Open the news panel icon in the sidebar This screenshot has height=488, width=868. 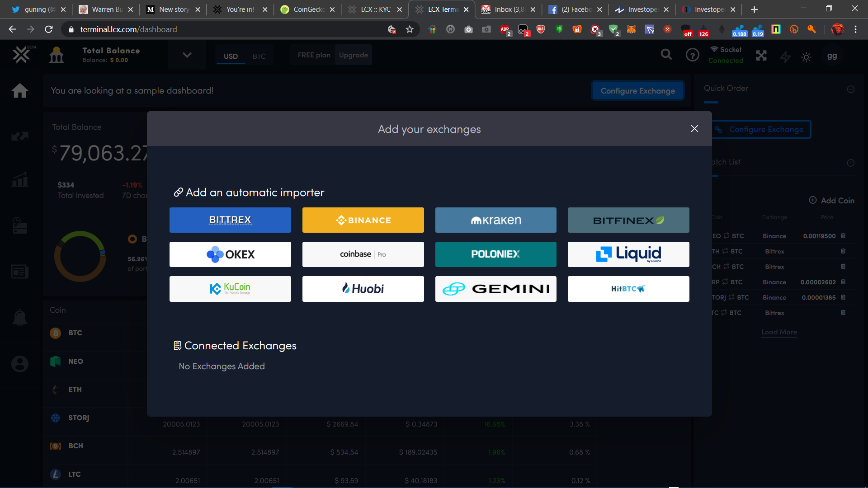(20, 272)
